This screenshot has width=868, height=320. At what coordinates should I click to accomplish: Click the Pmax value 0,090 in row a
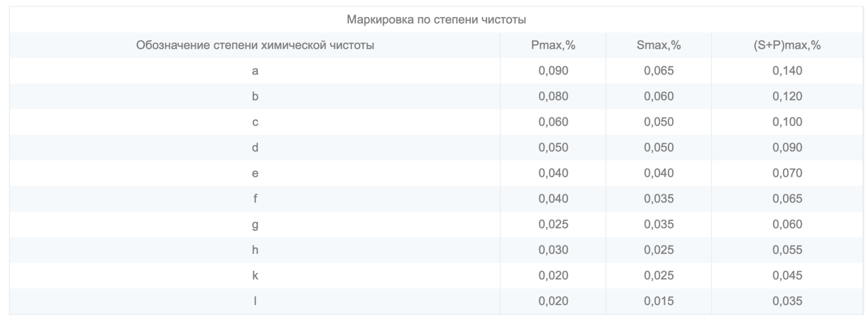[x=553, y=71]
